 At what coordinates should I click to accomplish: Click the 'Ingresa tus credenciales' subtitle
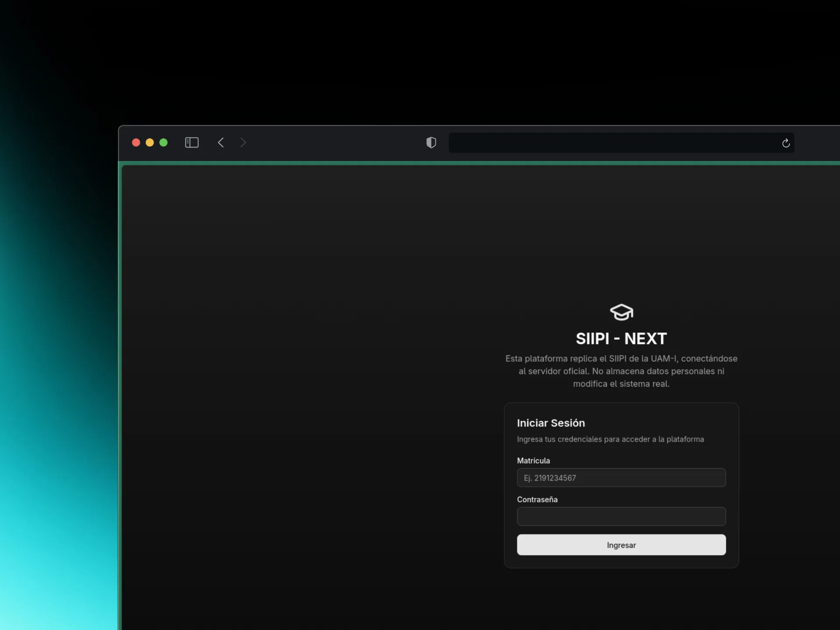point(610,439)
